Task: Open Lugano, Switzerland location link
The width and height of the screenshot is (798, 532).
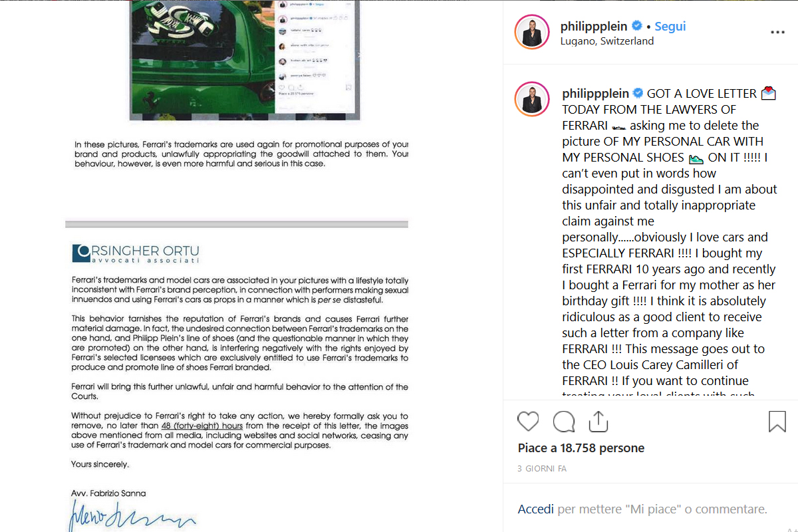Action: tap(607, 41)
